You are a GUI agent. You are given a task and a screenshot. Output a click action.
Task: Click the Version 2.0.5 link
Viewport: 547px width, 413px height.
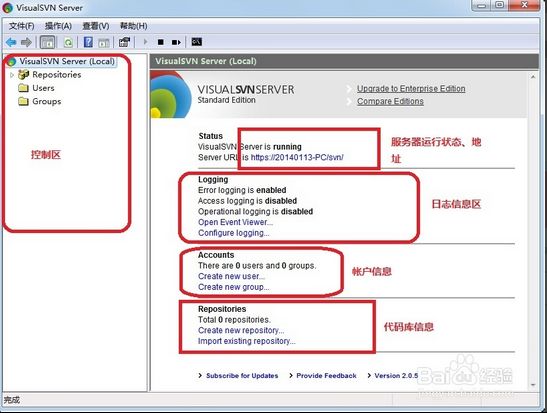396,376
